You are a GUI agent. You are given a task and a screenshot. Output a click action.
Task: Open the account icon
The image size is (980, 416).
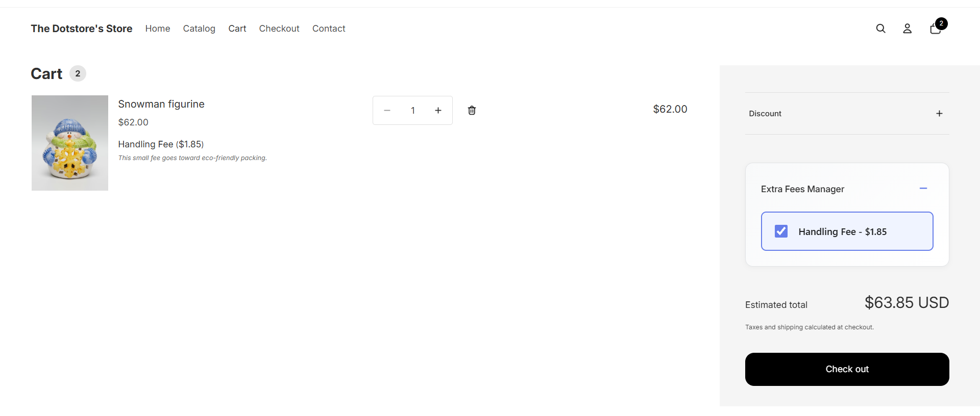907,29
